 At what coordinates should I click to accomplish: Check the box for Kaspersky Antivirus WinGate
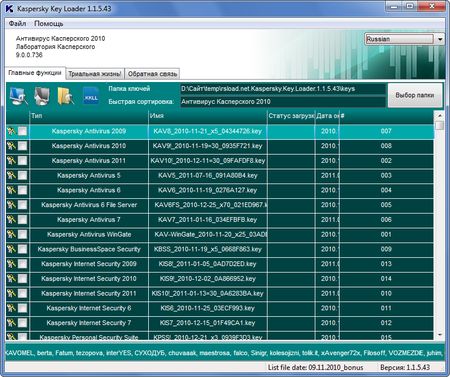[22, 234]
